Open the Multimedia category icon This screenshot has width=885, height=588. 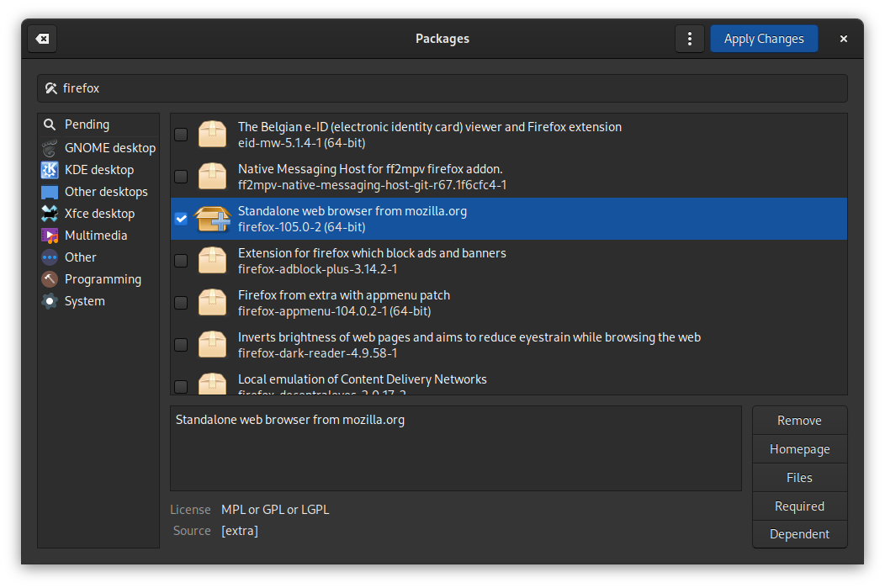pos(50,235)
